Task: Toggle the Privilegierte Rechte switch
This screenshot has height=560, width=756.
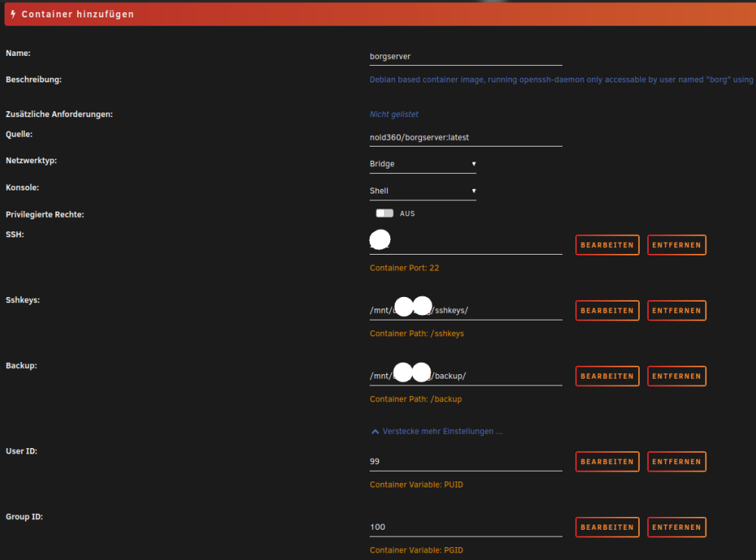Action: click(x=385, y=213)
